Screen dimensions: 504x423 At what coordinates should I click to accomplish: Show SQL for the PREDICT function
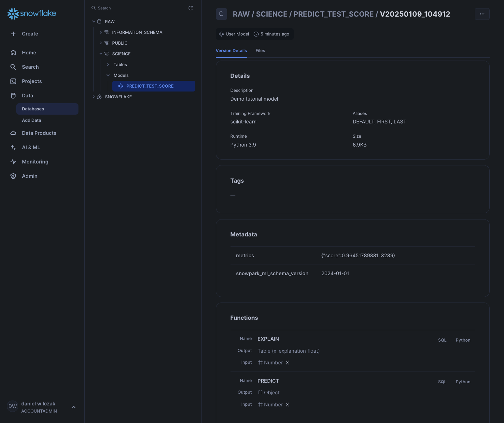click(x=442, y=382)
